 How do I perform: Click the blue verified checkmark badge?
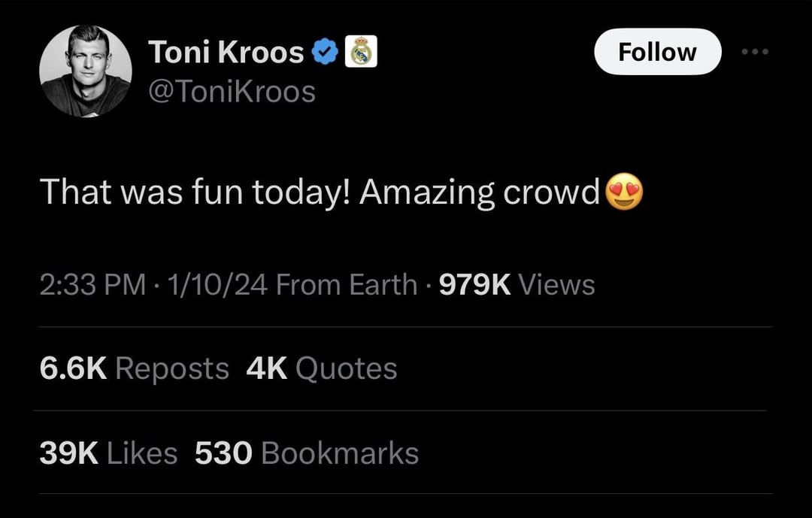[x=324, y=53]
